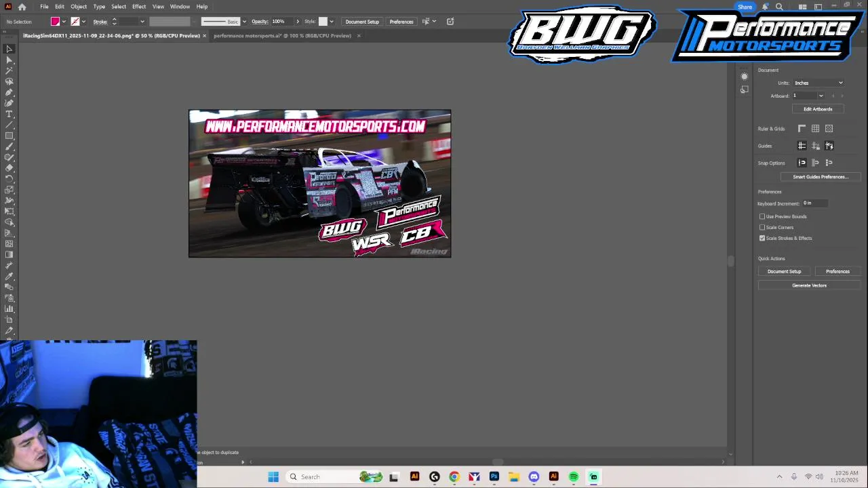Click the stroke none swatch
The height and width of the screenshot is (488, 868).
point(75,22)
